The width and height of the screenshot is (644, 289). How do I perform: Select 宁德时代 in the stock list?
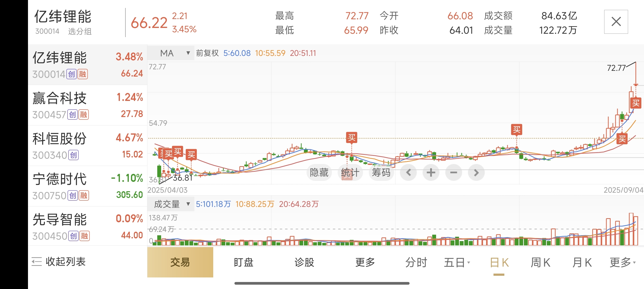(x=88, y=186)
